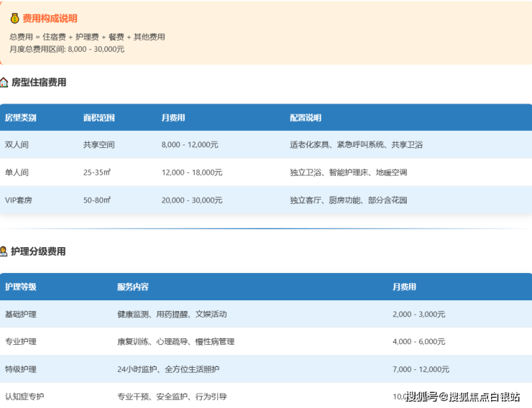Click the 专业护理 care level cell
The height and width of the screenshot is (408, 532).
coord(20,341)
